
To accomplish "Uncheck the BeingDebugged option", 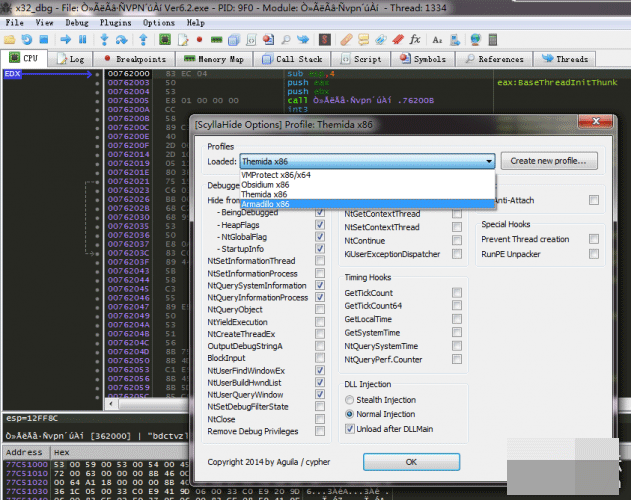I will pos(320,213).
